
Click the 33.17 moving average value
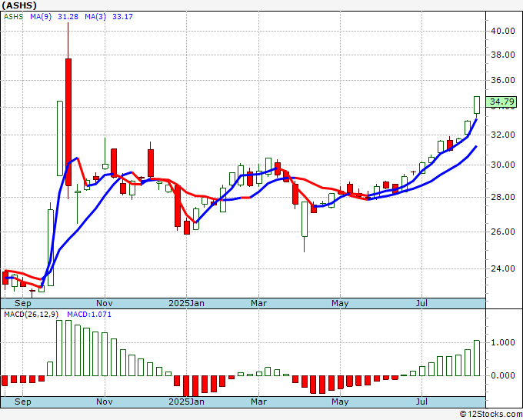pos(122,16)
